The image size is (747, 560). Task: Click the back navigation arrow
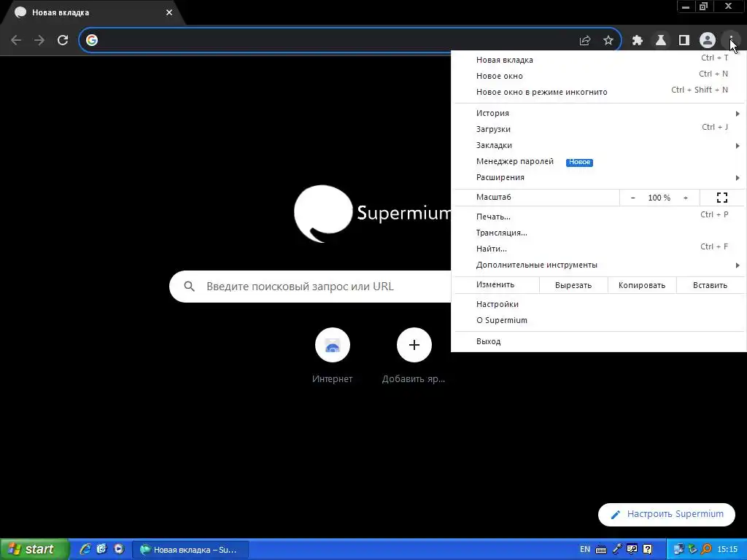coord(16,40)
